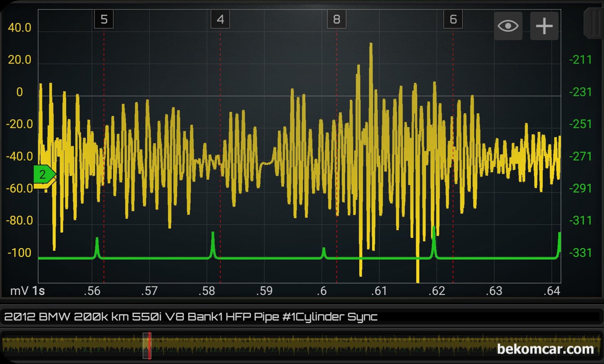
Task: Click the -331 green scale label
Action: pos(580,253)
